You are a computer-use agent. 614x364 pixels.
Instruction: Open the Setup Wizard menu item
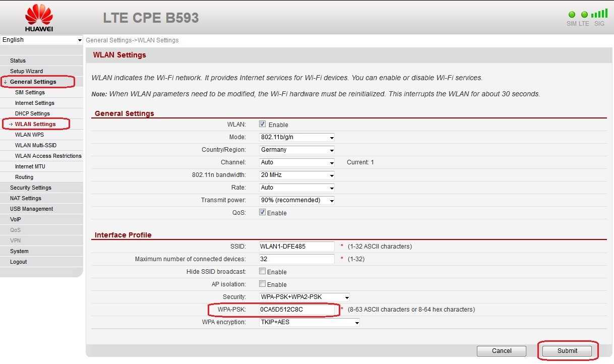[x=26, y=71]
